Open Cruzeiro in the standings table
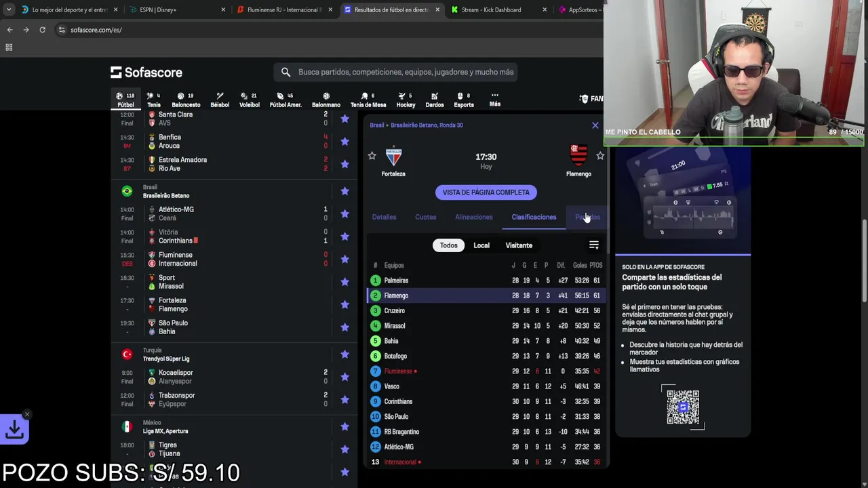Viewport: 868px width, 488px height. tap(395, 310)
